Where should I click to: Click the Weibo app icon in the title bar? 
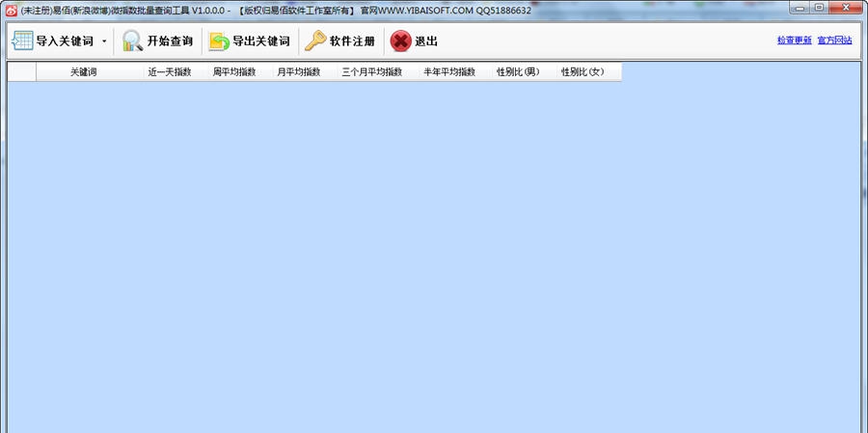[11, 10]
